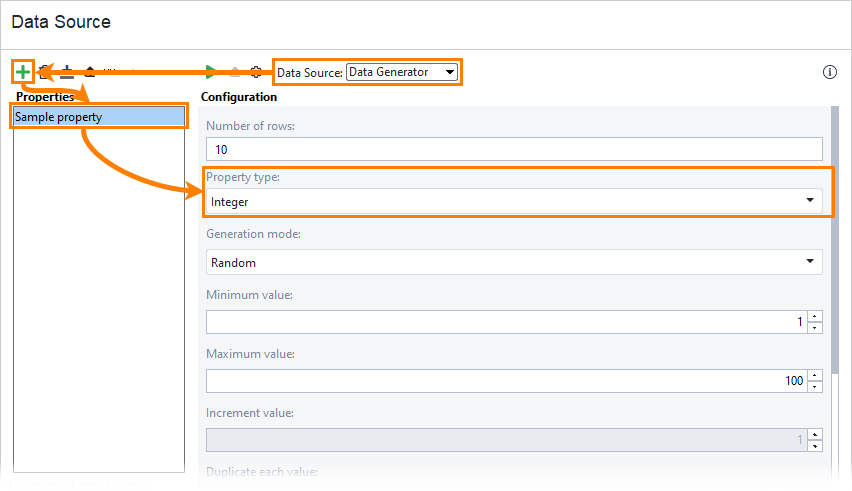Image resolution: width=852 pixels, height=491 pixels.
Task: Click the green Run play icon
Action: pyautogui.click(x=211, y=72)
